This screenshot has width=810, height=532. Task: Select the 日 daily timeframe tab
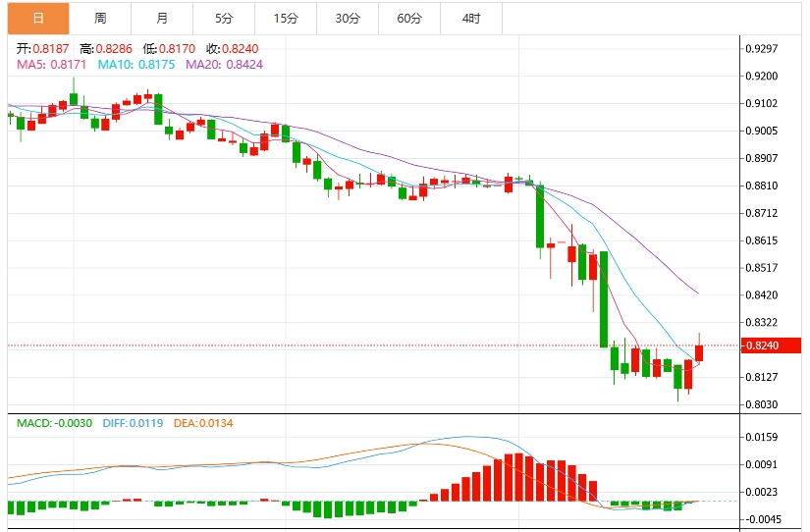38,19
